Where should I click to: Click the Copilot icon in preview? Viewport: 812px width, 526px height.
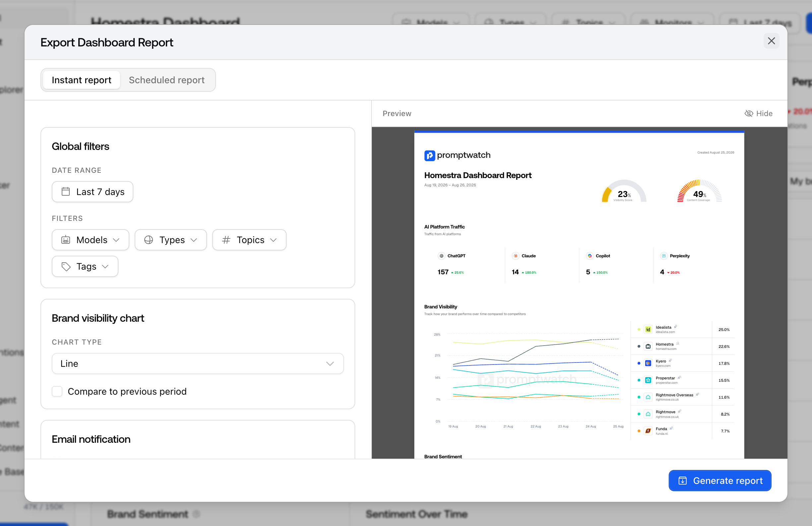click(589, 256)
